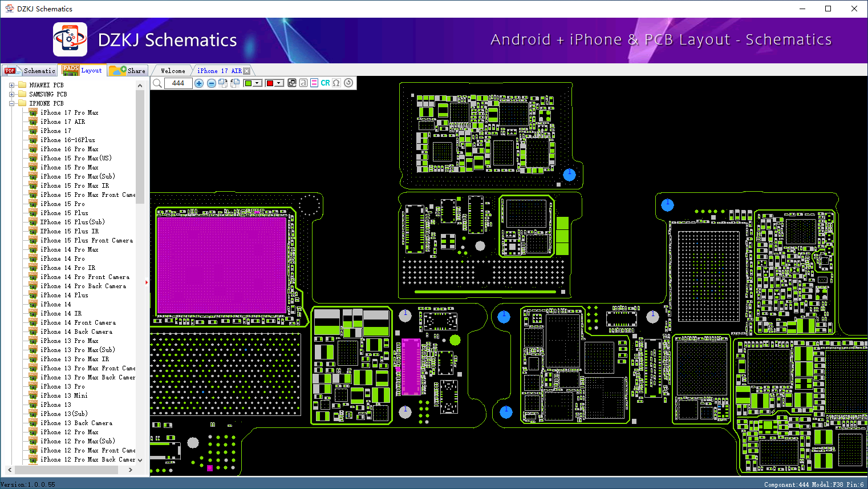The width and height of the screenshot is (868, 489).
Task: Rotate board counterclockwise using the page-rotate icon
Action: coord(234,83)
